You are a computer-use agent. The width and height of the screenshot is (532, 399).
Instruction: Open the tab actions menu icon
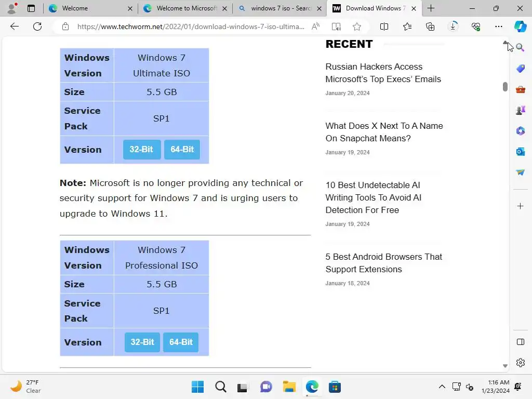pos(31,8)
